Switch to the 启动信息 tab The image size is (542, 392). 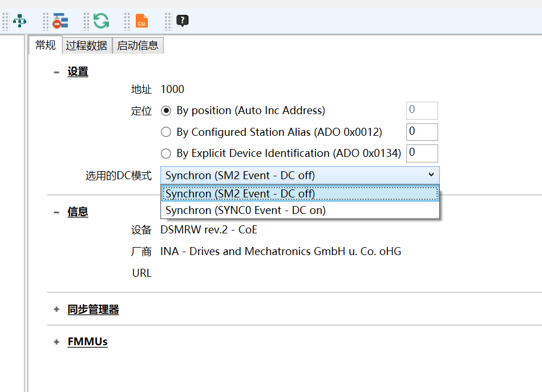(x=137, y=46)
